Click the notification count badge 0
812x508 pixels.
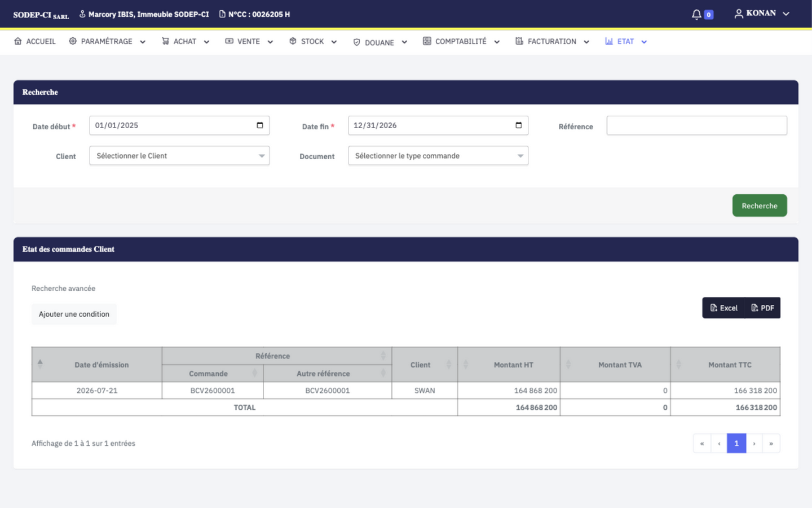[x=709, y=15]
